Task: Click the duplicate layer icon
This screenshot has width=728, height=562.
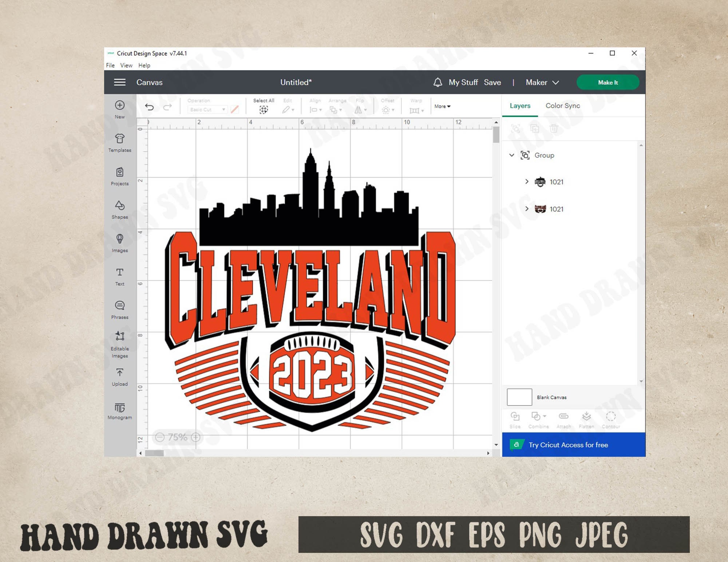Action: tap(535, 128)
